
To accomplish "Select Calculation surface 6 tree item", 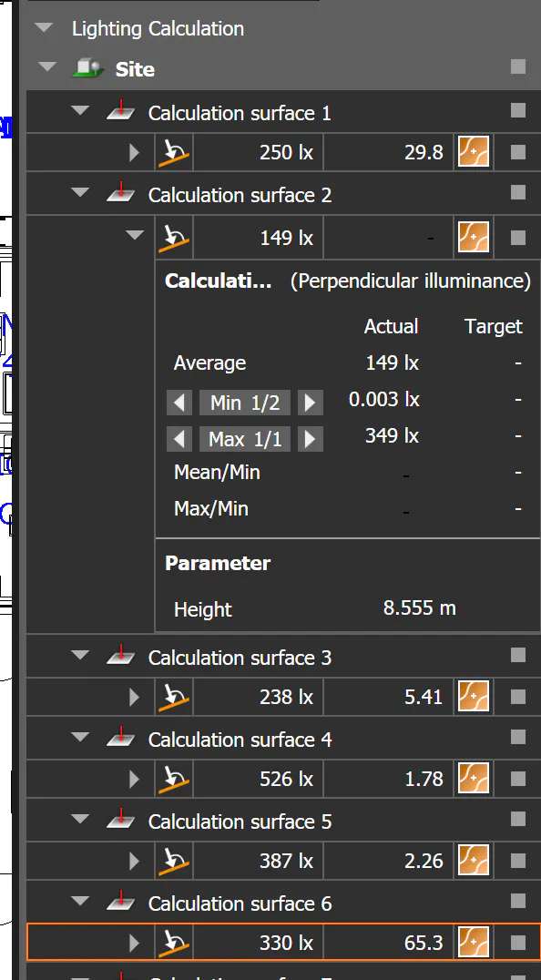I will [240, 903].
